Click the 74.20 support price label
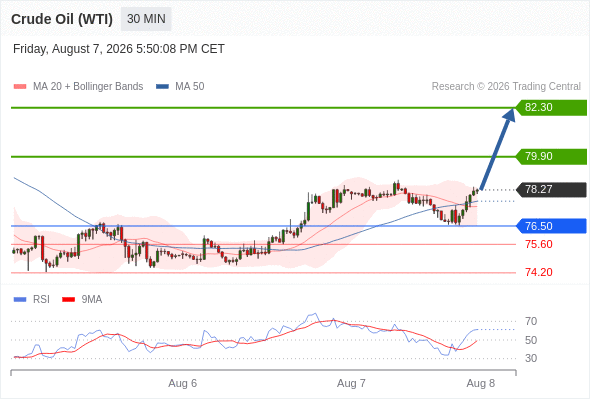Image resolution: width=590 pixels, height=400 pixels. [x=539, y=272]
